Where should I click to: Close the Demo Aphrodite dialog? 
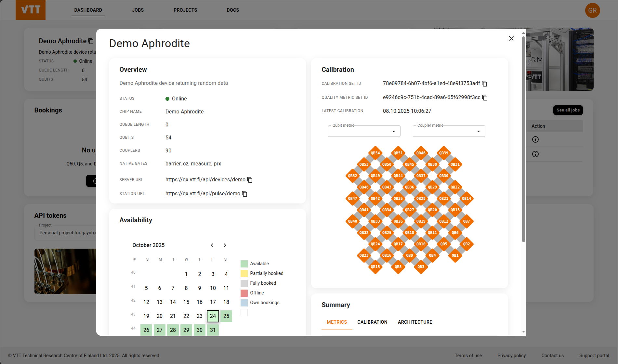pos(511,39)
